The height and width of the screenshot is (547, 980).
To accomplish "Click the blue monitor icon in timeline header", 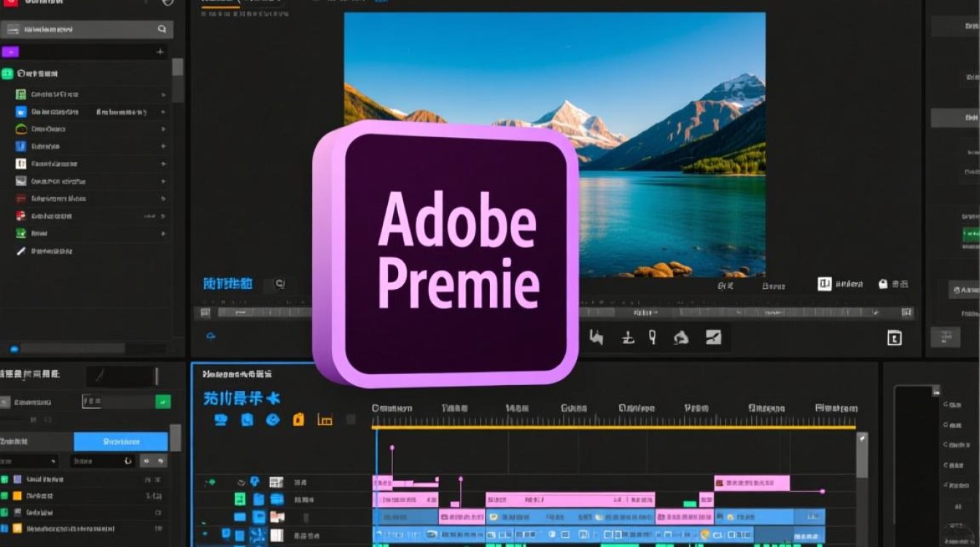I will click(221, 419).
